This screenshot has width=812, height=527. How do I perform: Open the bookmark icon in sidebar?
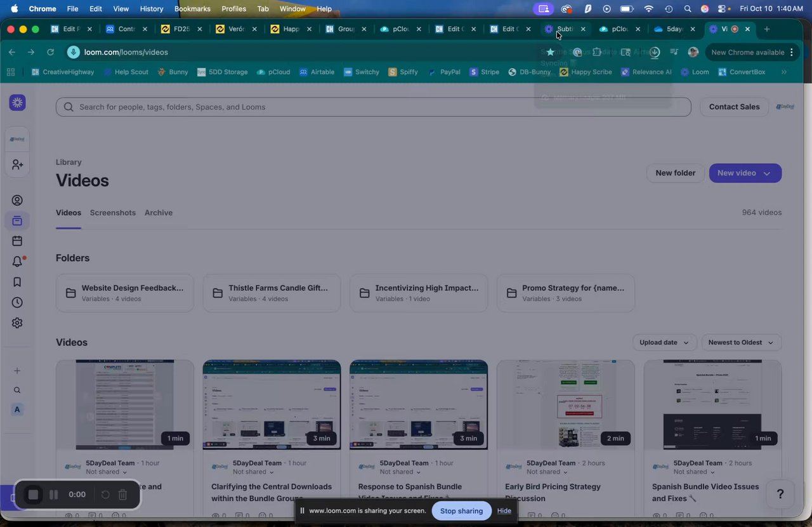pos(17,282)
